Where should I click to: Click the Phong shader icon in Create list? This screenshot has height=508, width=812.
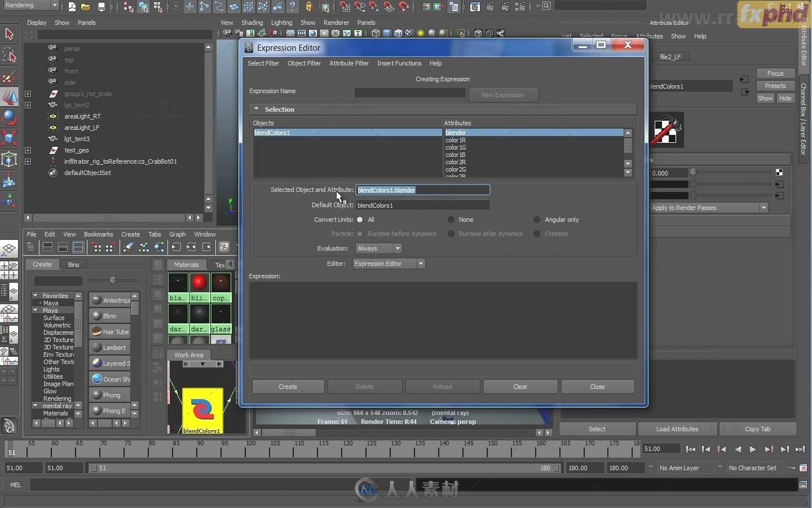[97, 395]
